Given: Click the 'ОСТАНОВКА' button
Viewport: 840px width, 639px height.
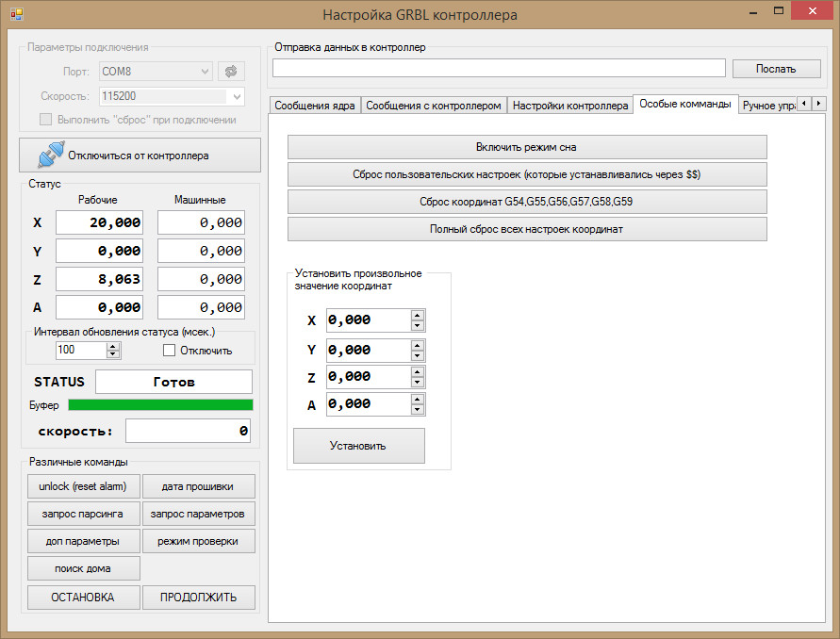Looking at the screenshot, I should (84, 598).
